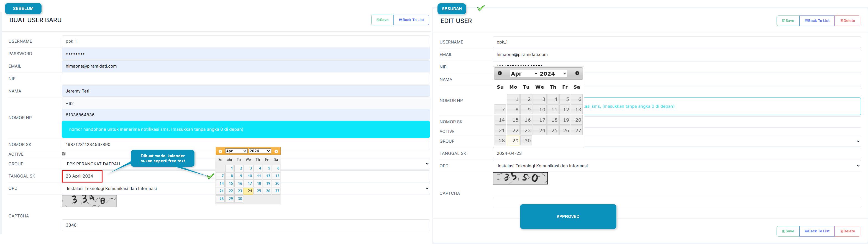Click the red Delete button at top
The height and width of the screenshot is (244, 868).
pyautogui.click(x=847, y=20)
